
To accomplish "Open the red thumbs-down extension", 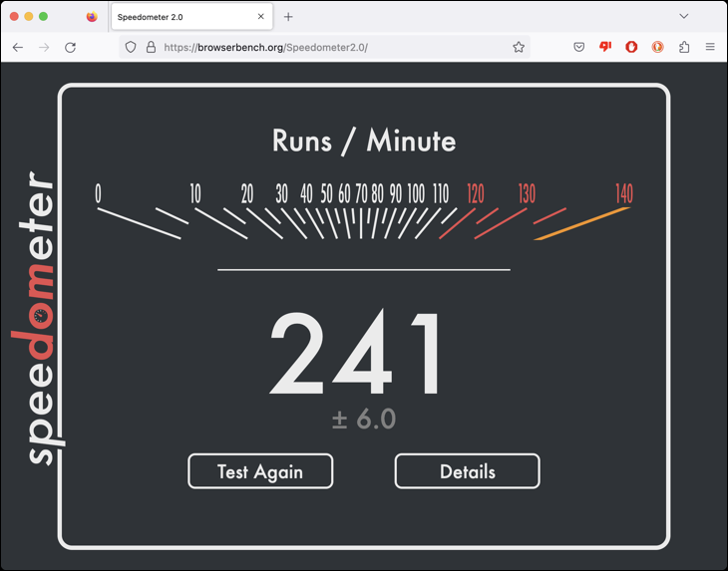I will tap(605, 47).
